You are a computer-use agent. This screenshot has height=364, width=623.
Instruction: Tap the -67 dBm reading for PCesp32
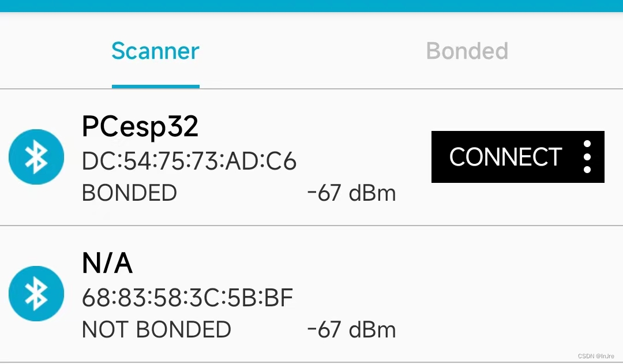click(352, 193)
